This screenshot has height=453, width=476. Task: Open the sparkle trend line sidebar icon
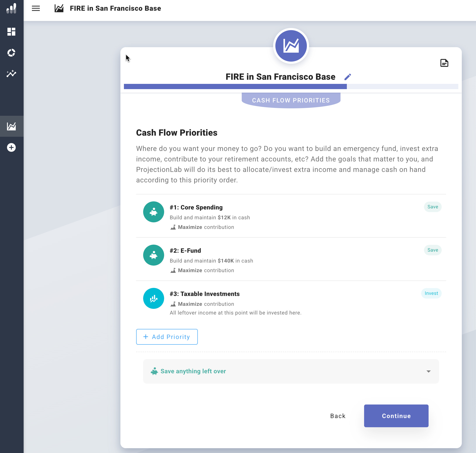point(11,74)
